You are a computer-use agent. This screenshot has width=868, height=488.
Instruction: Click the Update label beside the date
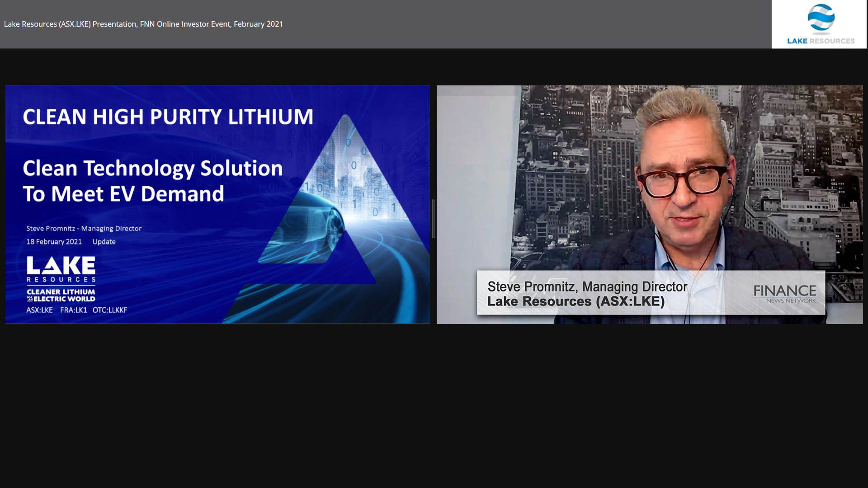point(104,242)
